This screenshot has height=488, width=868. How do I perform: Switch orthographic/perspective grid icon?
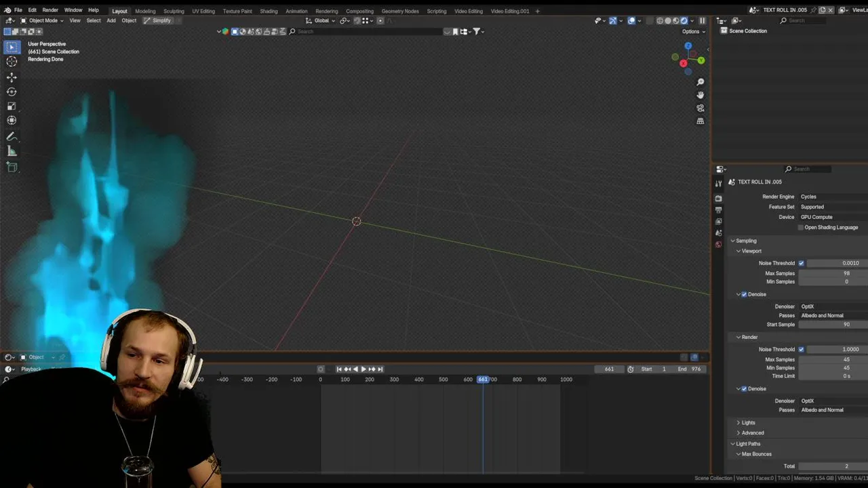pyautogui.click(x=701, y=121)
